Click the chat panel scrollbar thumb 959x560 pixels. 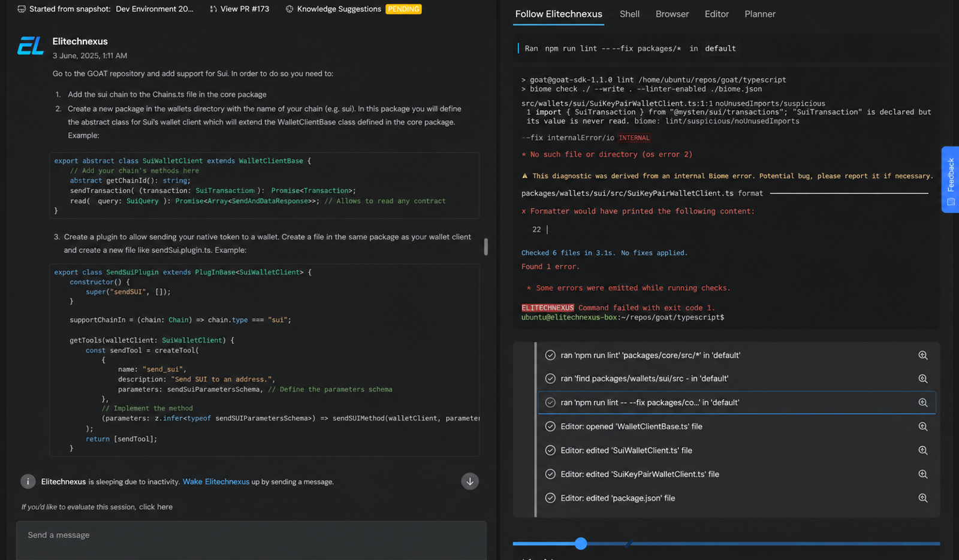pos(485,247)
